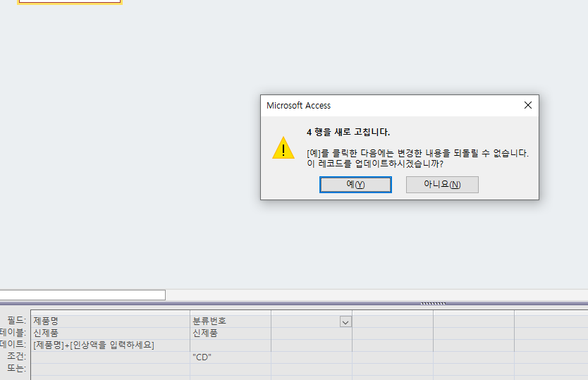Screen dimensions: 588x380
Task: Close the Microsoft Access dialog with X
Action: point(527,105)
